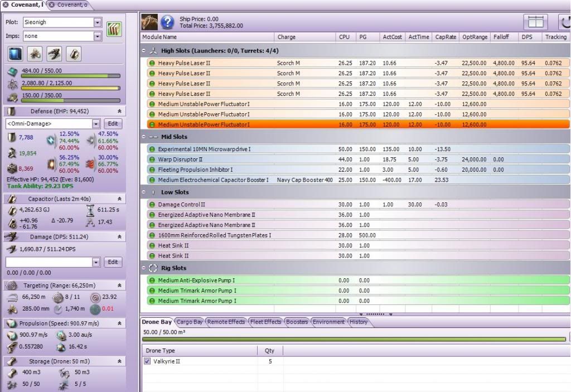571x392 pixels.
Task: Open the Omni-Damage profile dropdown
Action: tap(96, 124)
